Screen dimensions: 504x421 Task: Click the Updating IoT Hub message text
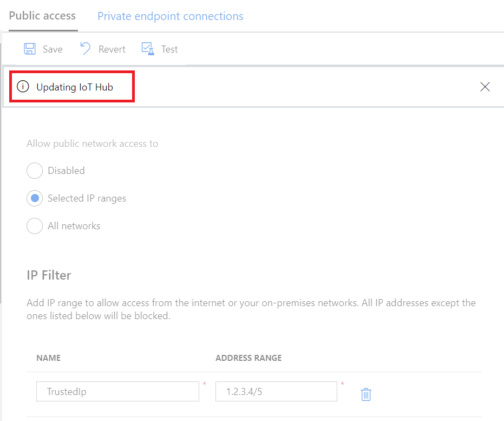pos(75,87)
